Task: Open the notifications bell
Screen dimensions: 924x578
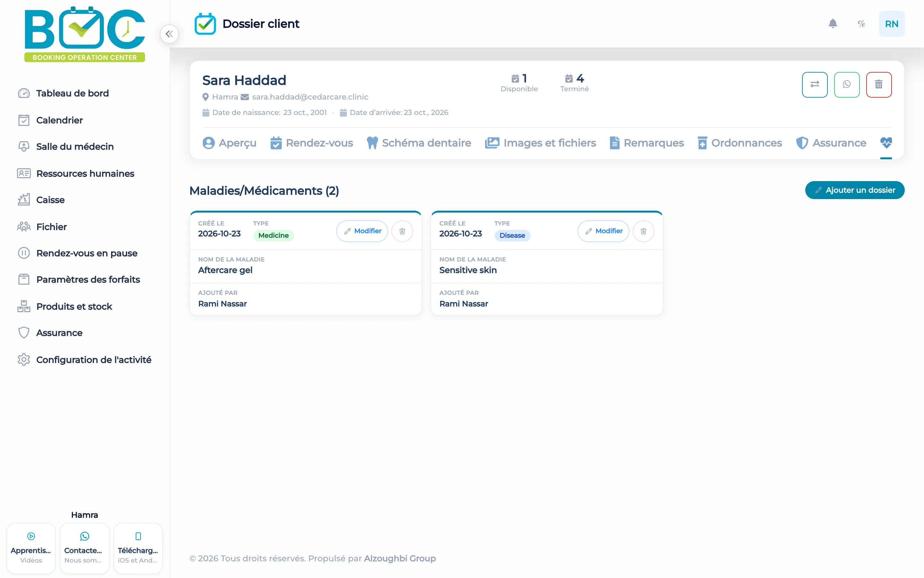Action: coord(833,24)
